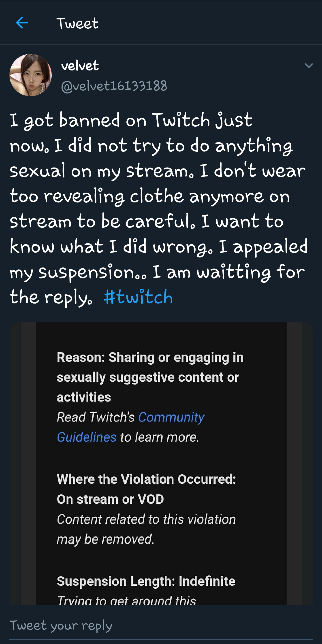Tap the 'Reason: Sharing or engaging' heading
Image resolution: width=322 pixels, height=644 pixels.
(150, 357)
